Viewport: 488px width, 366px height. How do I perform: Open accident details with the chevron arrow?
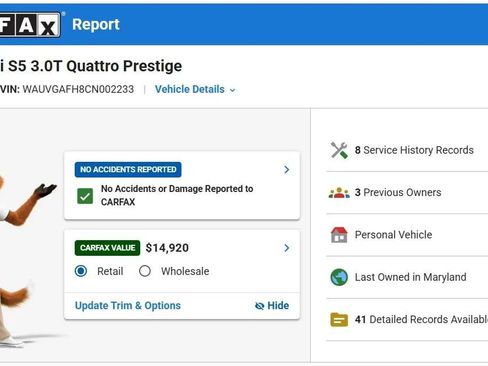(x=286, y=170)
